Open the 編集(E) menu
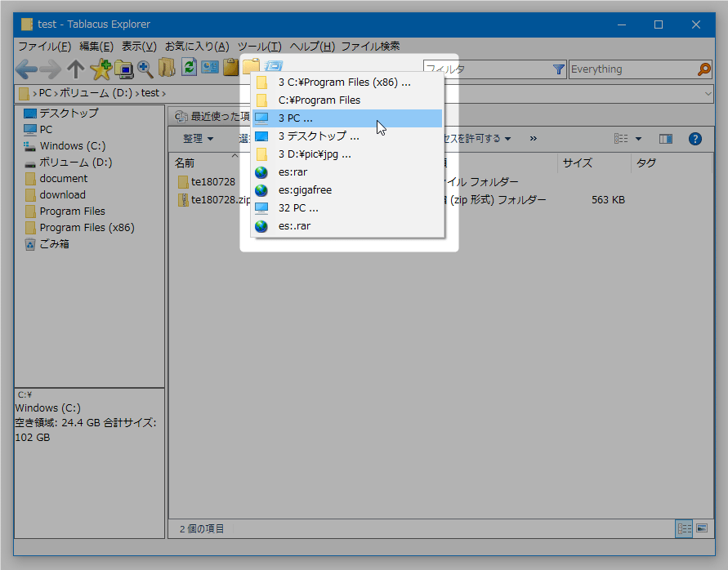 [x=96, y=47]
